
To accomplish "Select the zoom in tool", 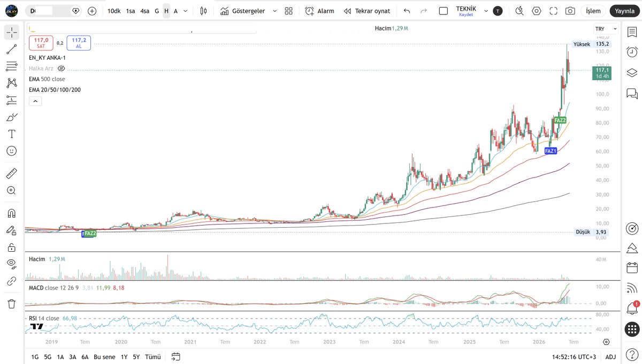I will [11, 190].
